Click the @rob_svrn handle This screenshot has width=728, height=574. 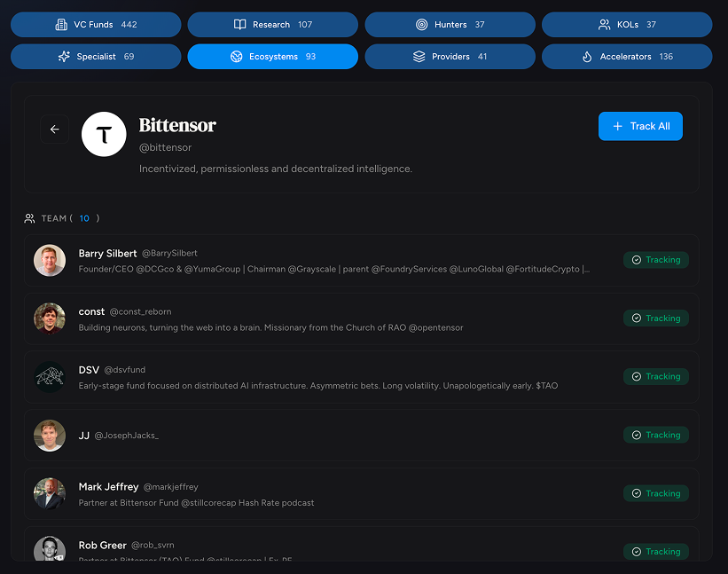coord(153,546)
